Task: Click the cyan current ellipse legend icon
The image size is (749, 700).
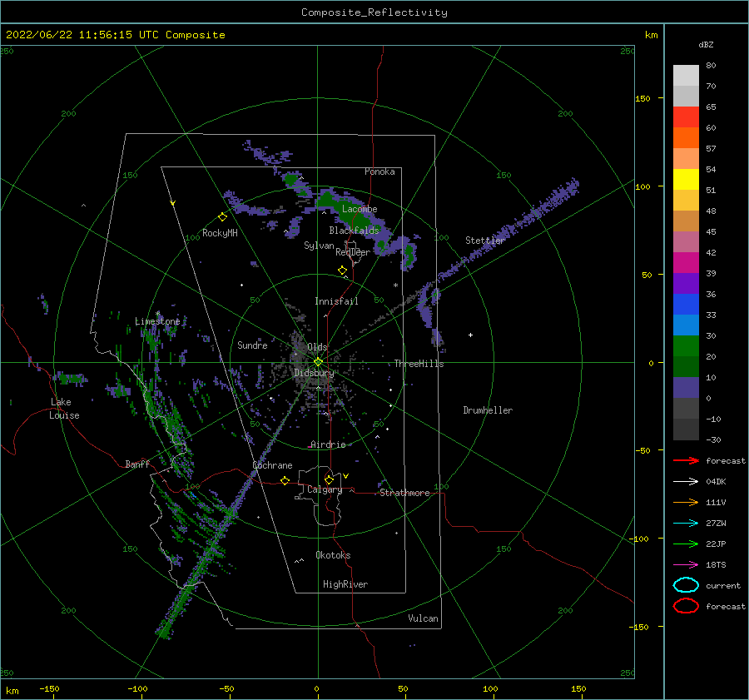Action: pyautogui.click(x=686, y=585)
